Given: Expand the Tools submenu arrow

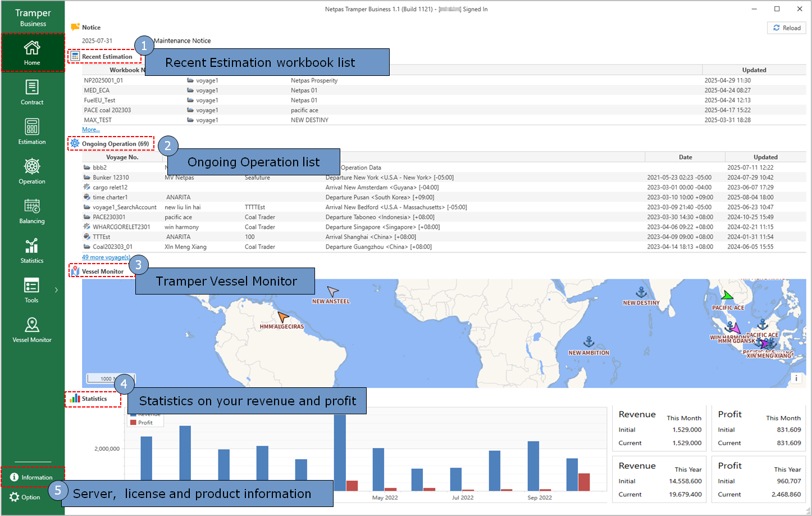Looking at the screenshot, I should click(56, 290).
